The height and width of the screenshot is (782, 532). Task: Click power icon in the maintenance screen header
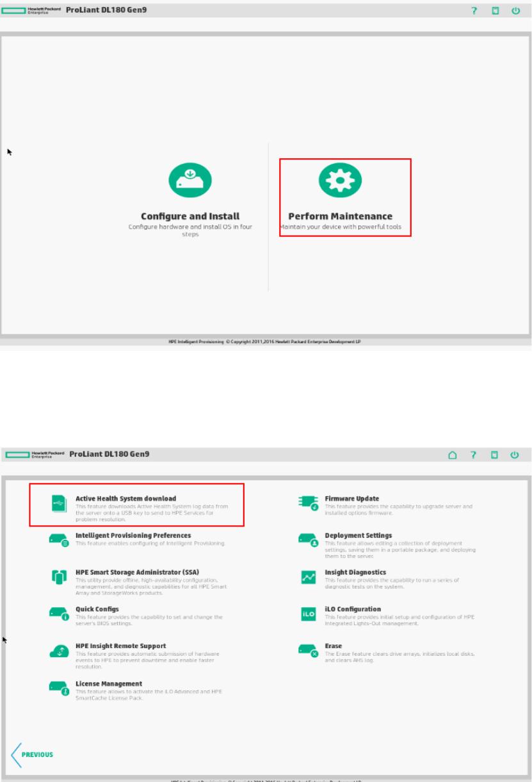(515, 455)
